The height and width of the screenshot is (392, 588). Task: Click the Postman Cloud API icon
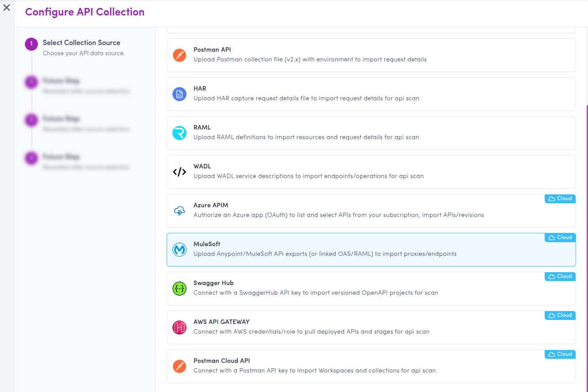(x=179, y=366)
